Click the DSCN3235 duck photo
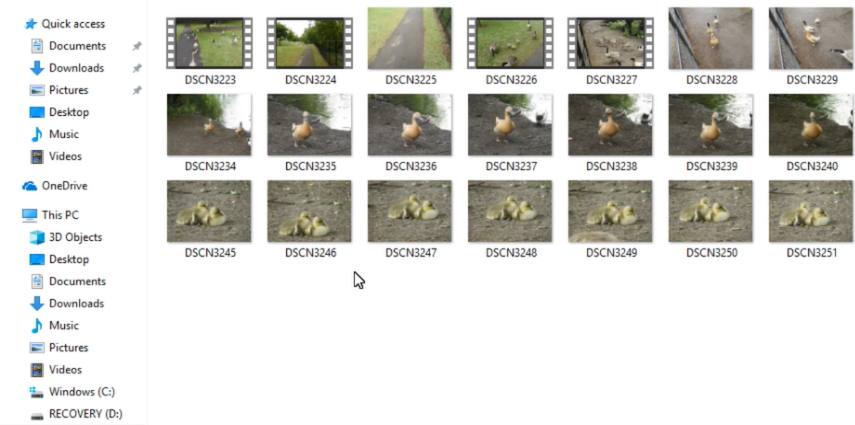The width and height of the screenshot is (855, 425). click(x=310, y=125)
